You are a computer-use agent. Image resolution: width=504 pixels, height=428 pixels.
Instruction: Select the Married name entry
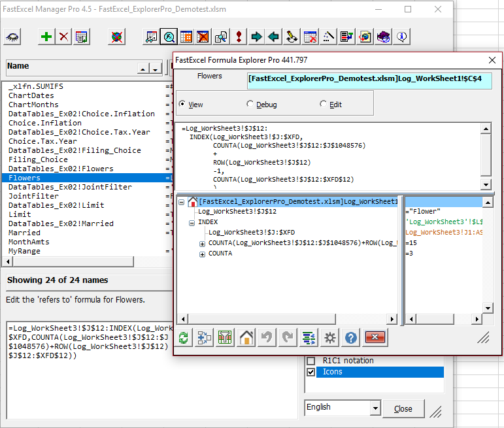(x=24, y=233)
